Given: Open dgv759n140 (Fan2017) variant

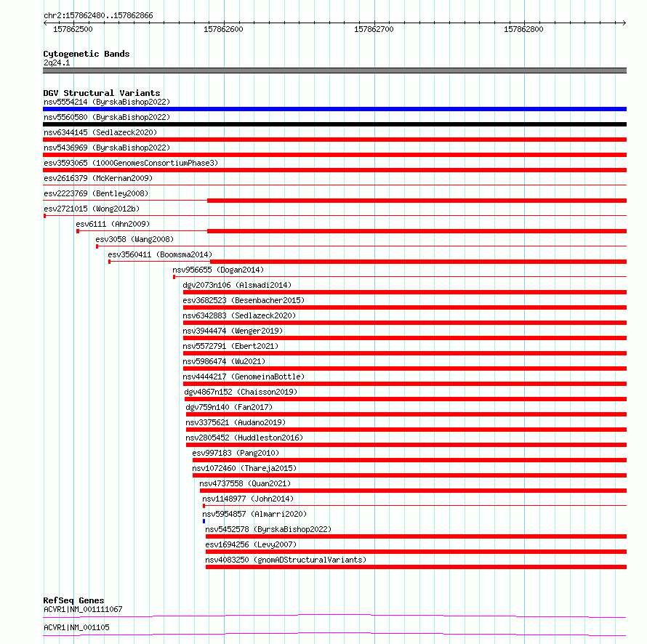Looking at the screenshot, I should (229, 407).
